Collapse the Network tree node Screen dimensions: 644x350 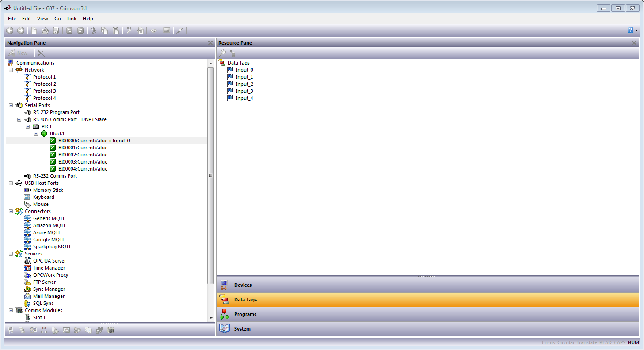click(x=11, y=70)
